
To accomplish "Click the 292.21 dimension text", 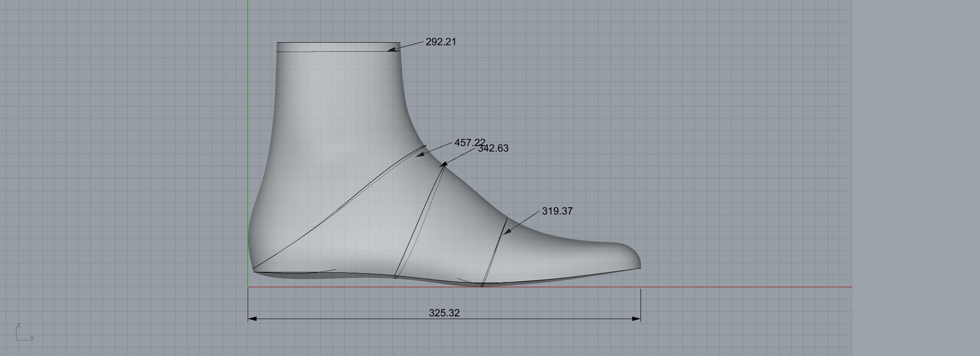I will (x=441, y=42).
